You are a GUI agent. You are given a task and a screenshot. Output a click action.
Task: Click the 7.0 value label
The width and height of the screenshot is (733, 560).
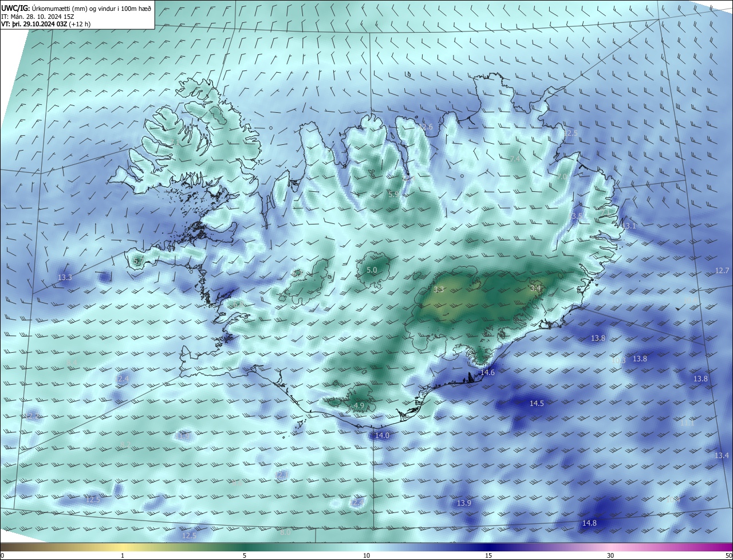[x=562, y=177]
